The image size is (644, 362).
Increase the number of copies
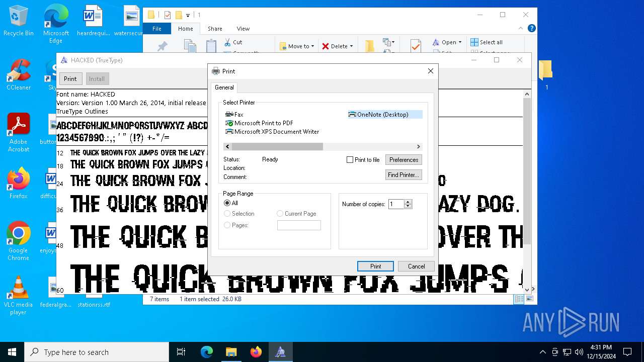(408, 202)
